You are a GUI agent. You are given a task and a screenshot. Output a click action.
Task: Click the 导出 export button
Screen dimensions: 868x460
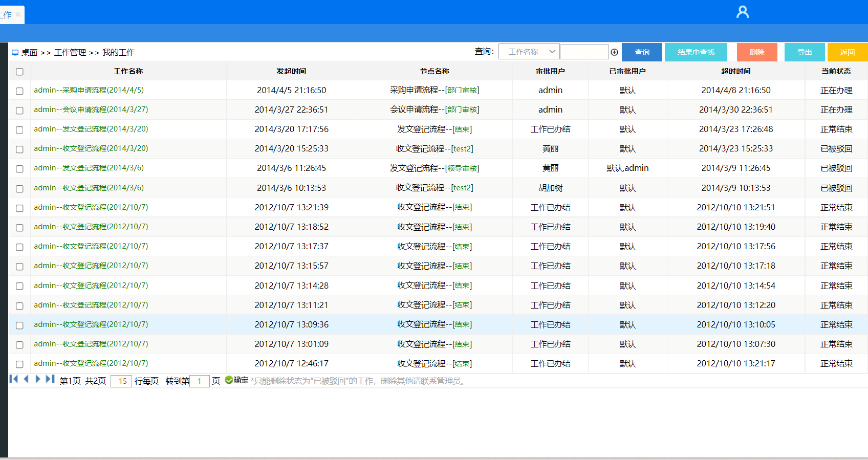point(805,52)
